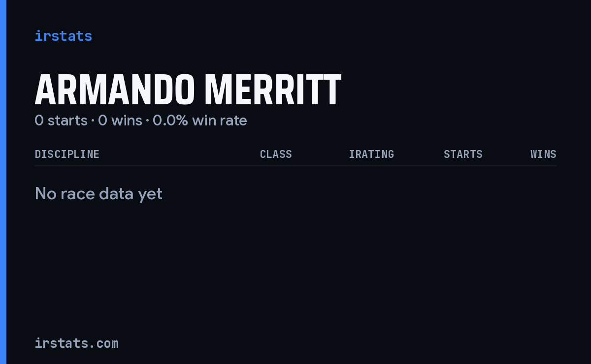Click the "No race data yet" message

[98, 194]
